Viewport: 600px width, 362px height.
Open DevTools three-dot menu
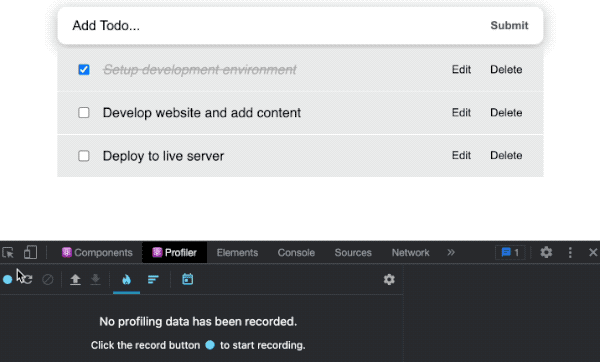(x=570, y=253)
